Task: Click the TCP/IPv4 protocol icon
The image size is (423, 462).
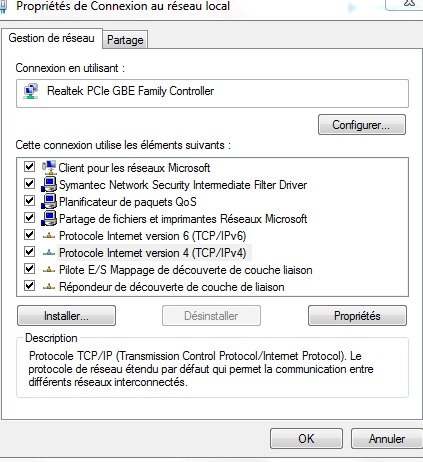Action: pos(49,253)
